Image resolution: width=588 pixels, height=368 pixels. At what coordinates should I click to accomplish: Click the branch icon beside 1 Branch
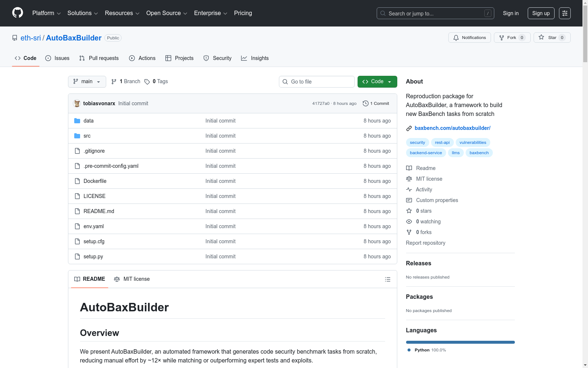(x=114, y=82)
